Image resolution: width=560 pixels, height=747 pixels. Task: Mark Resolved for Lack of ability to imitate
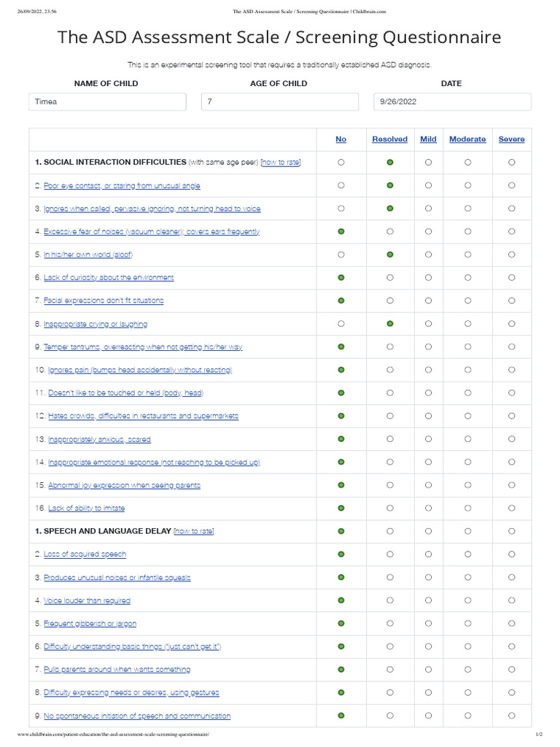(x=390, y=508)
